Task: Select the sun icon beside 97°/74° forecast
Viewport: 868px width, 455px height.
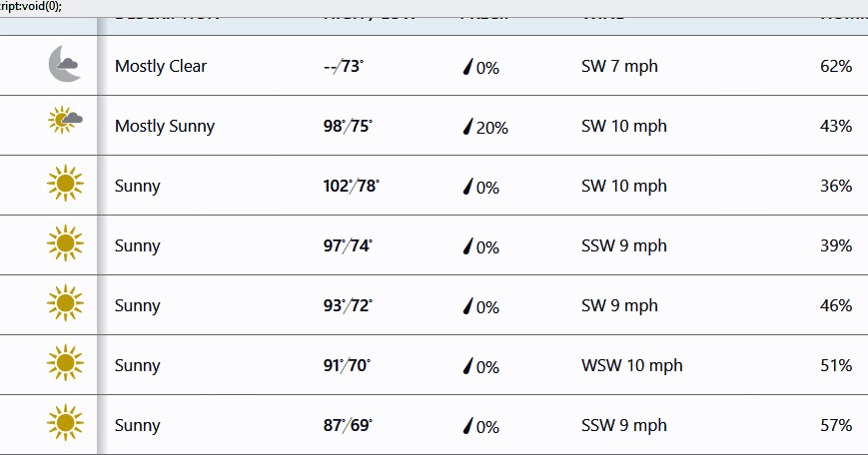Action: point(65,243)
